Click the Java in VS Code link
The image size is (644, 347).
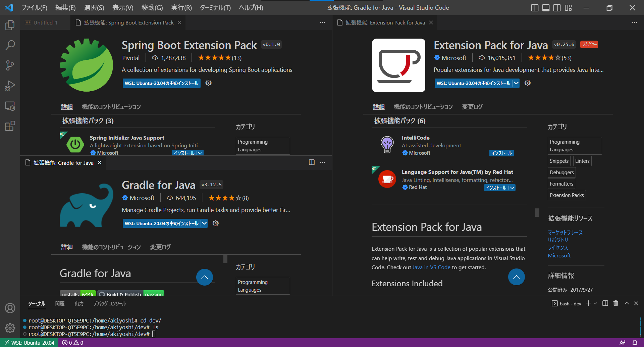click(x=431, y=267)
